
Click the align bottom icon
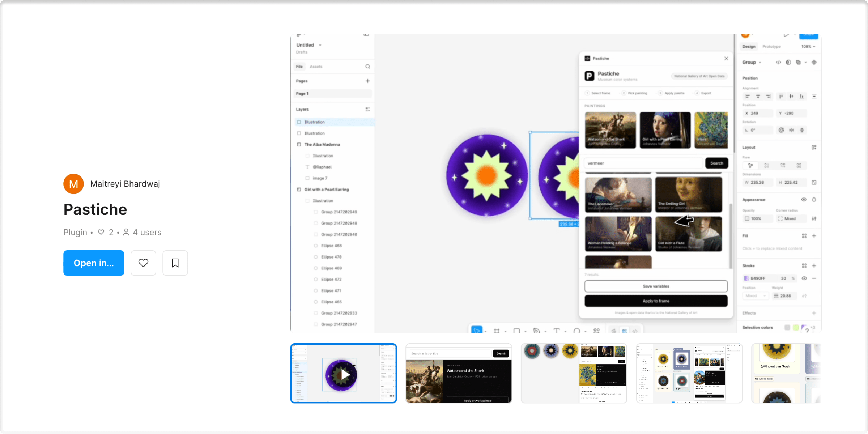point(802,96)
